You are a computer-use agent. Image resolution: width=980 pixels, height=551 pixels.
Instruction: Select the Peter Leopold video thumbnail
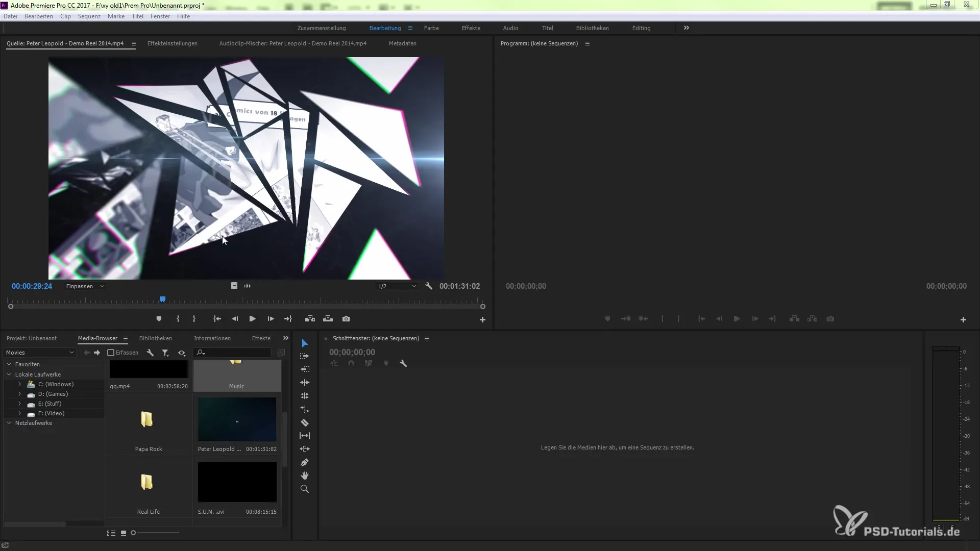(237, 419)
